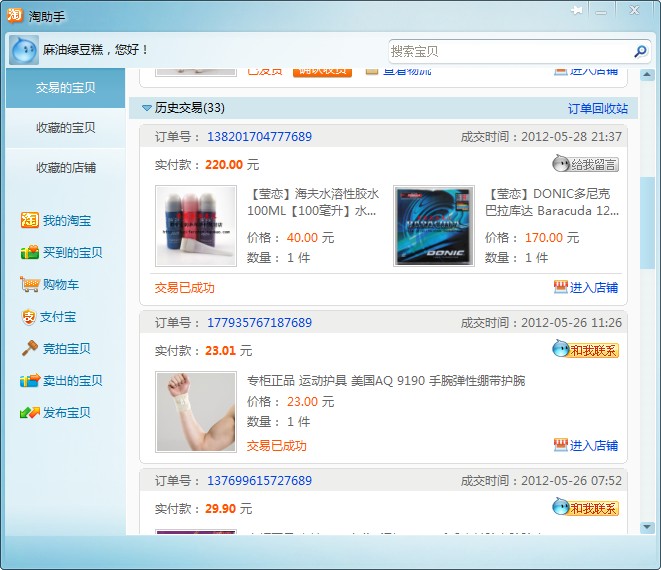Click 和我联系 for 29.90 order
The width and height of the screenshot is (661, 570).
click(x=586, y=508)
